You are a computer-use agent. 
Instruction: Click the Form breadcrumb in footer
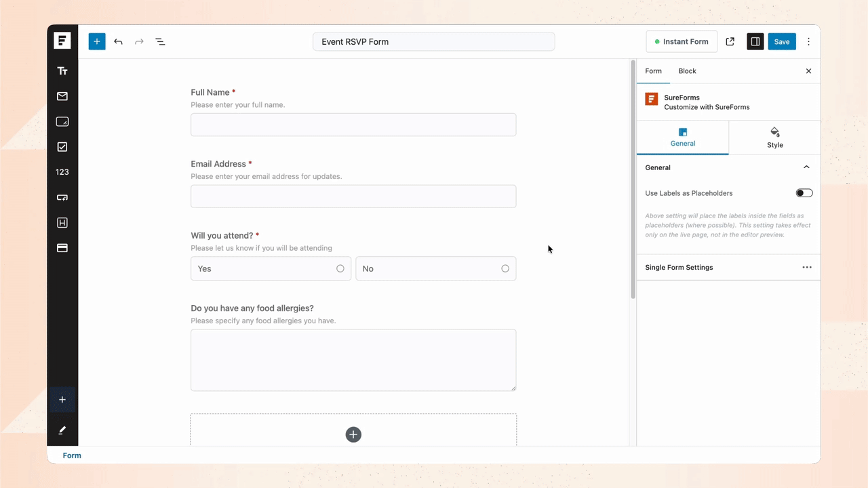coord(72,455)
